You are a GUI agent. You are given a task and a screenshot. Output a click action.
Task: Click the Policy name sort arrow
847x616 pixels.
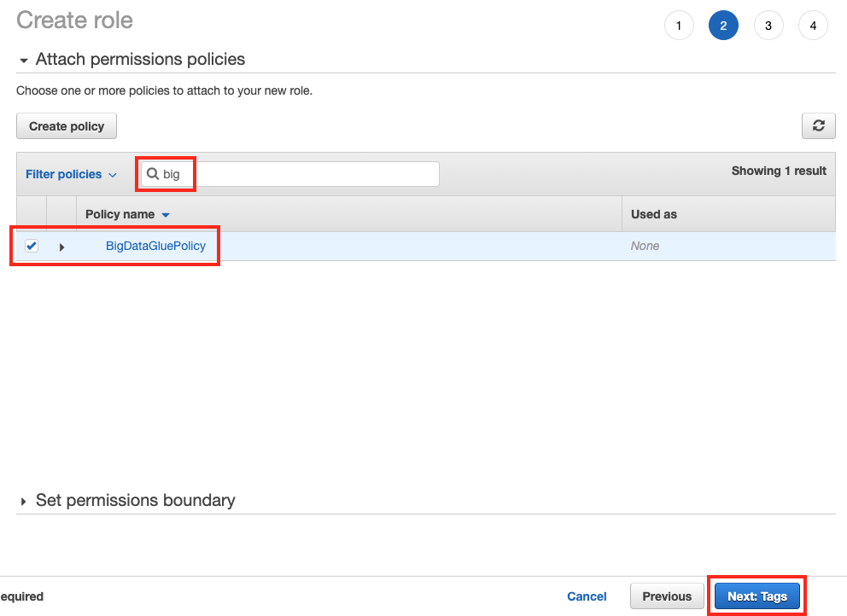point(166,215)
